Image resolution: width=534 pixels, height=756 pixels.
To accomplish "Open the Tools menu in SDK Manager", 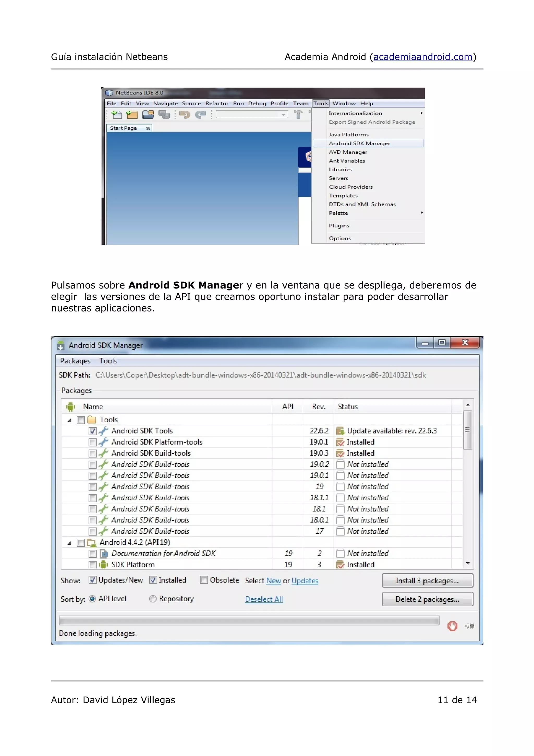I will coord(108,361).
